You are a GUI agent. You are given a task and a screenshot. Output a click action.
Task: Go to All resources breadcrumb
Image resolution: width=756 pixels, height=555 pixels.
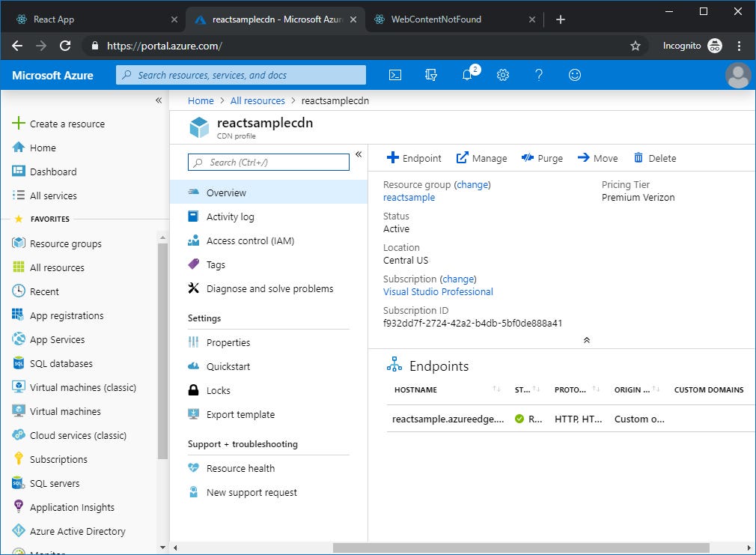257,100
